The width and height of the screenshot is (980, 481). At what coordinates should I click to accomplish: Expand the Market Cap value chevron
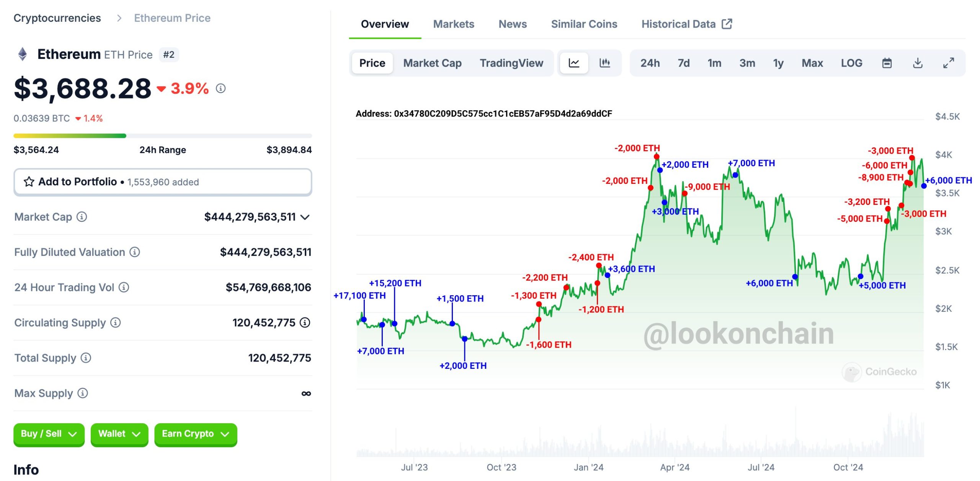[305, 217]
